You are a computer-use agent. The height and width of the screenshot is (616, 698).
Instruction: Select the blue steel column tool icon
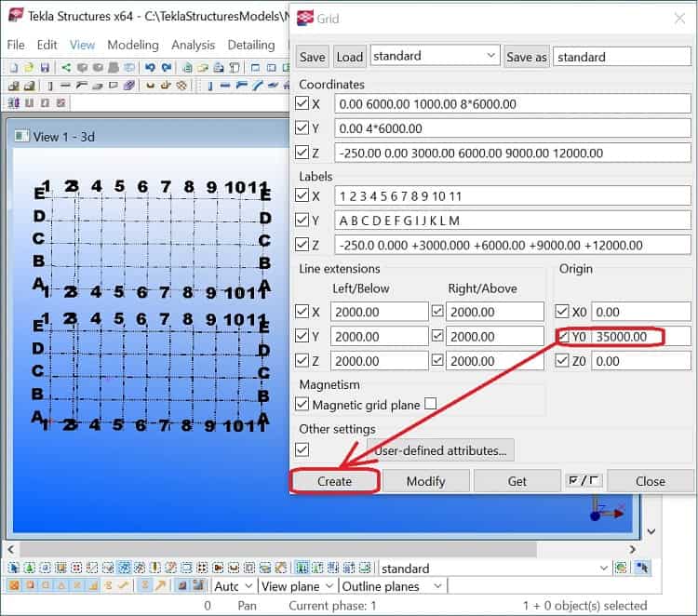click(x=208, y=86)
